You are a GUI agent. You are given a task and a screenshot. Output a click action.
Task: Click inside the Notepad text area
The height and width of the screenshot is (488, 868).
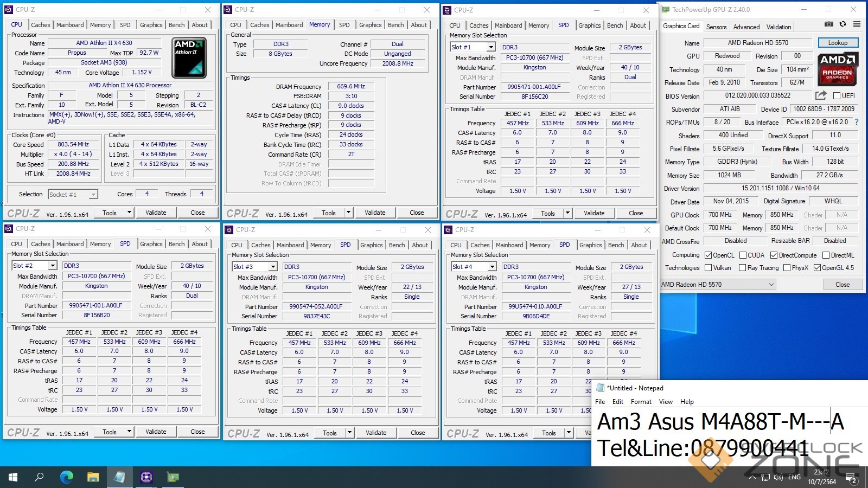coord(727,434)
